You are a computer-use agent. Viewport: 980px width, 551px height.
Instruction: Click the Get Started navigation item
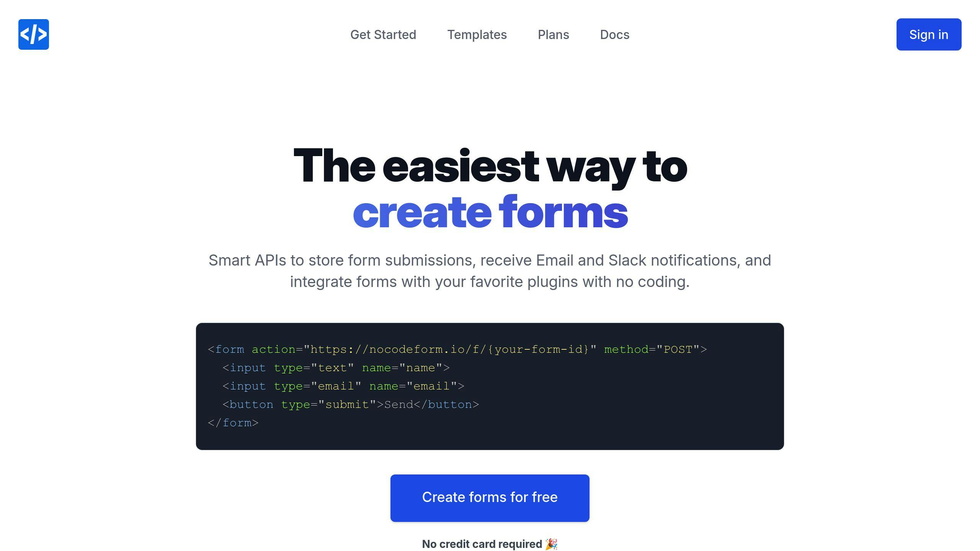[383, 34]
